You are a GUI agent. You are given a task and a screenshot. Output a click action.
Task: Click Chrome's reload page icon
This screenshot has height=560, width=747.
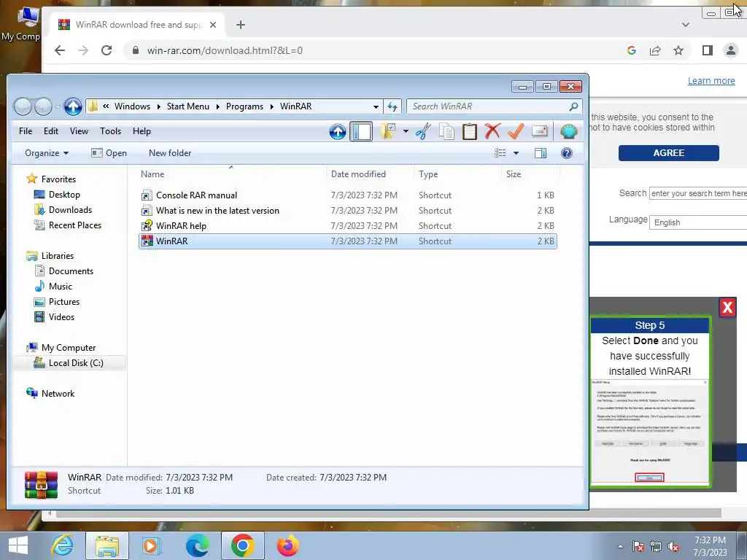pos(107,50)
